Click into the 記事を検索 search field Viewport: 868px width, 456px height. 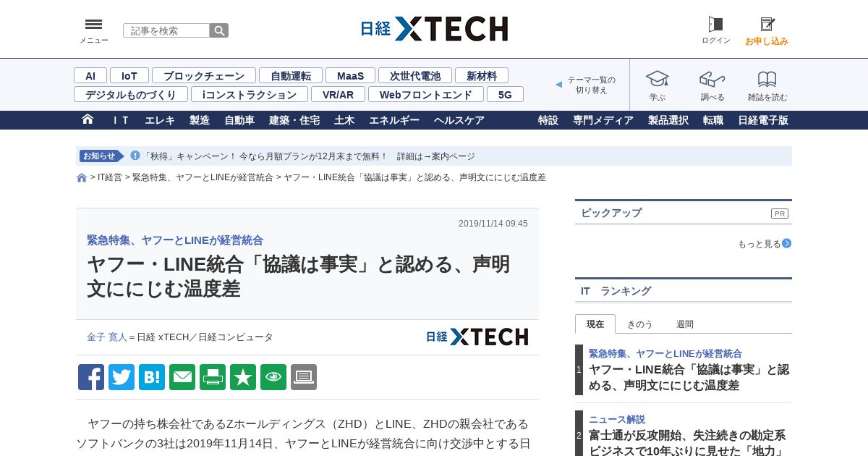click(166, 30)
